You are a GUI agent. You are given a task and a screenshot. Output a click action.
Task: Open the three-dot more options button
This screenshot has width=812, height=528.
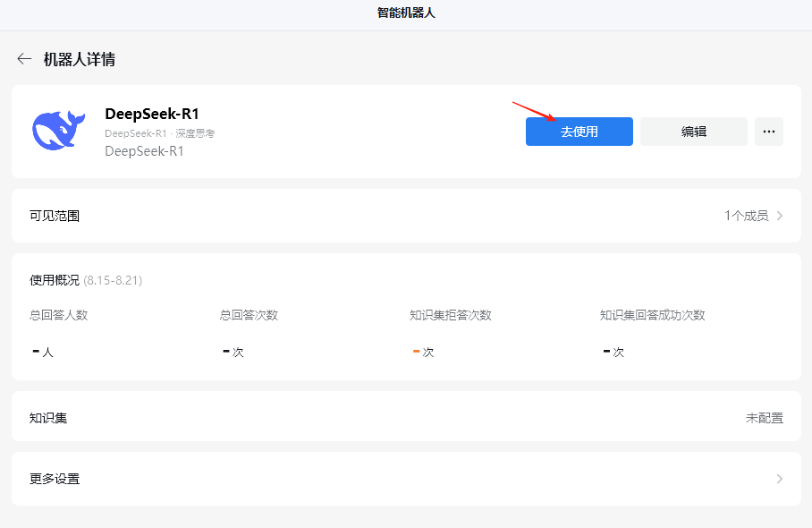click(768, 132)
